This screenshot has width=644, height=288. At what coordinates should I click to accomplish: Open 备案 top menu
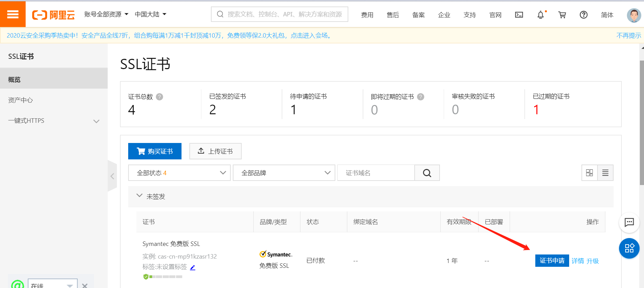pos(418,15)
